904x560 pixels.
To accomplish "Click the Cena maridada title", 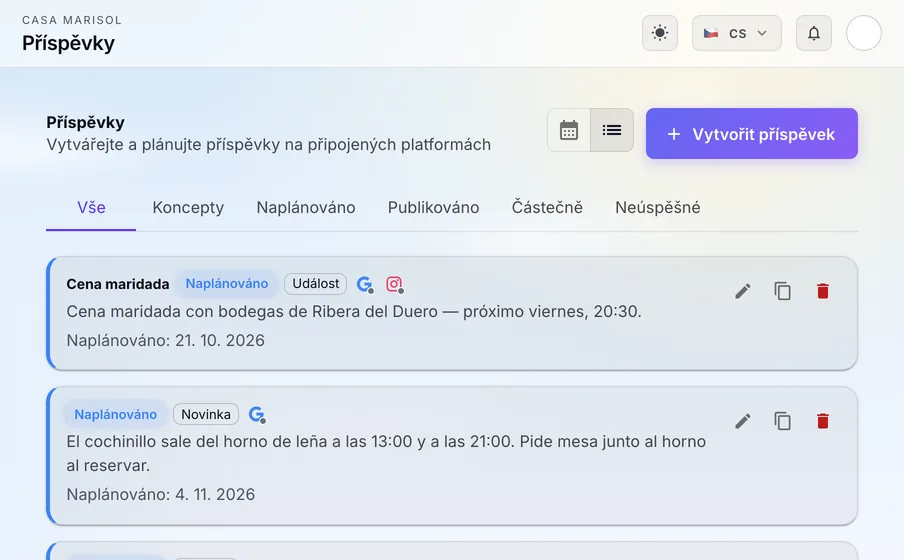I will pos(118,284).
